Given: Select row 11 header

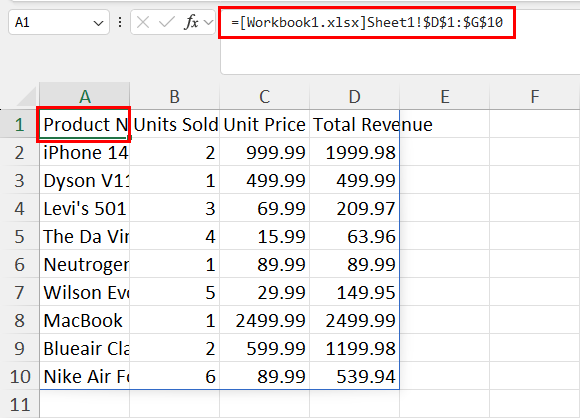Looking at the screenshot, I should (x=20, y=404).
